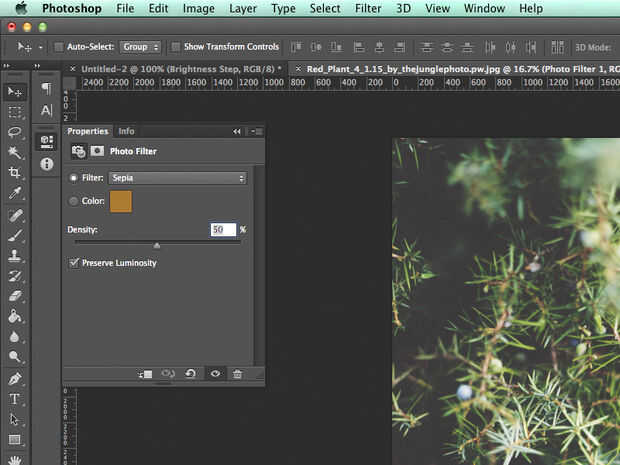Select the Rectangular Marquee tool

(x=15, y=112)
